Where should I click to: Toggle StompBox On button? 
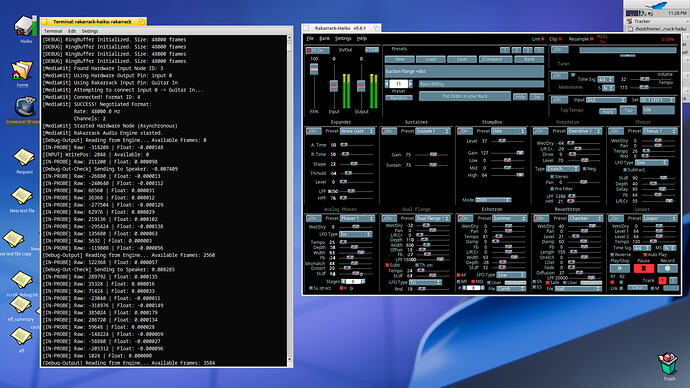click(x=465, y=131)
